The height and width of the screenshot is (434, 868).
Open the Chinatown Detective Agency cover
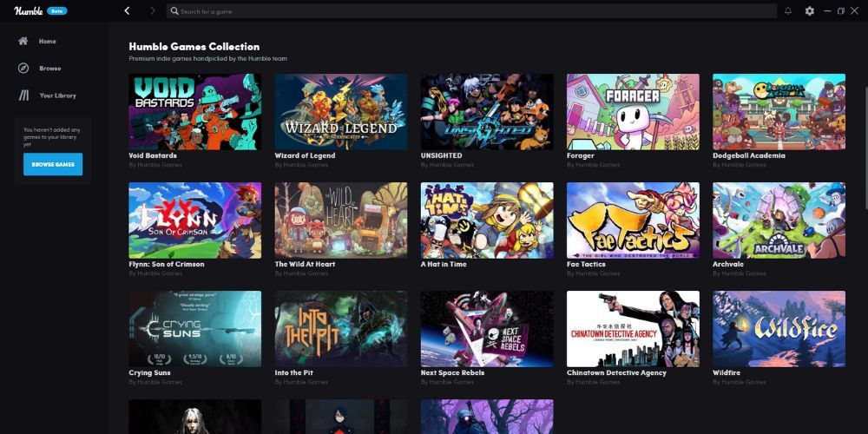tap(633, 329)
